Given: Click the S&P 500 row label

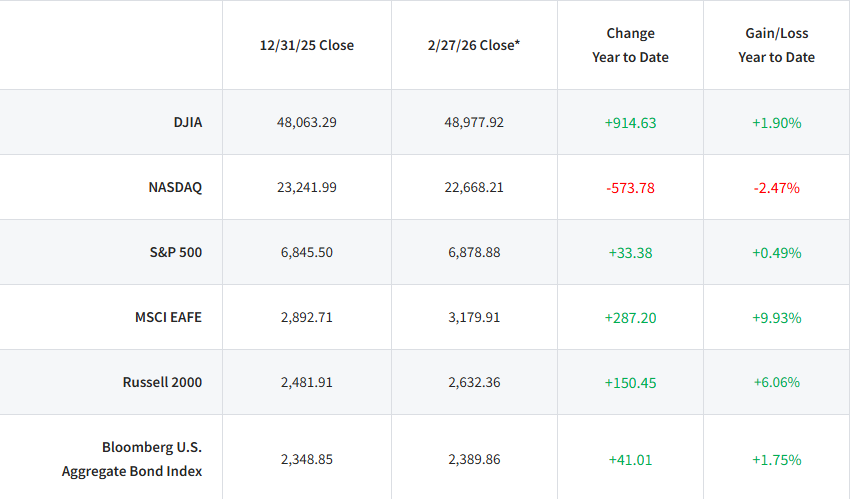Looking at the screenshot, I should (x=176, y=252).
